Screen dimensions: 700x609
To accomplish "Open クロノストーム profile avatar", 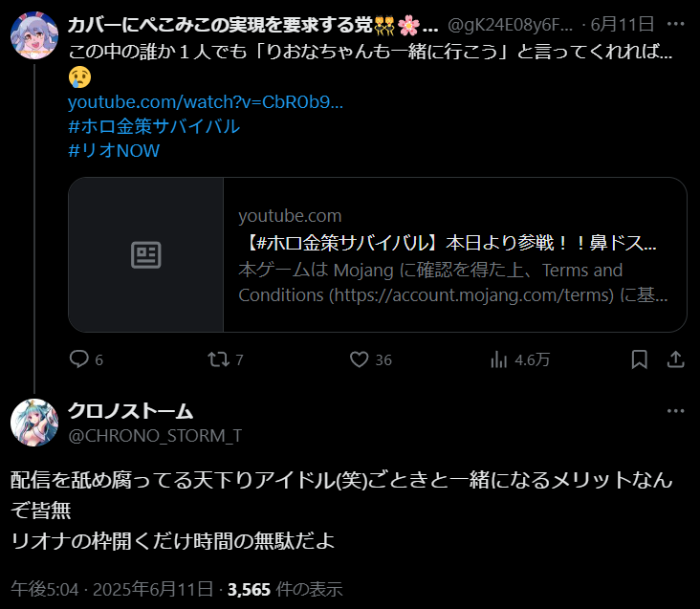I will tap(34, 423).
